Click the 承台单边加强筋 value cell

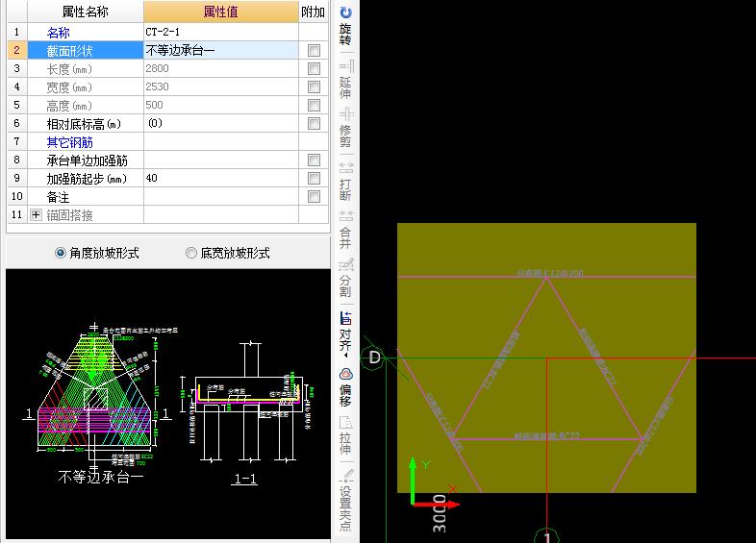click(221, 160)
